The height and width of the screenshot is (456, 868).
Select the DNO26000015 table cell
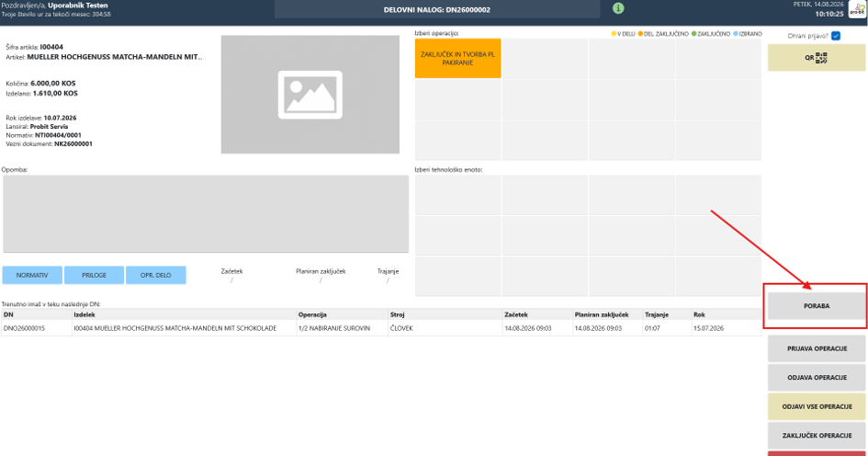tap(37, 328)
